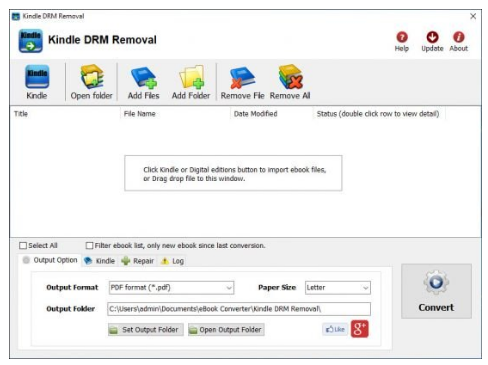
Task: Close the Kindle DRM Removal window
Action: coord(473,16)
